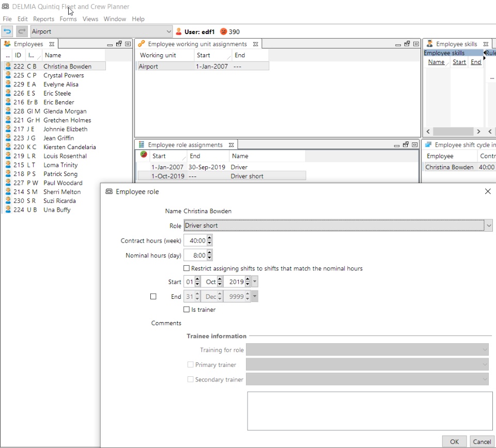Open the Start date calendar dropdown

point(255,281)
